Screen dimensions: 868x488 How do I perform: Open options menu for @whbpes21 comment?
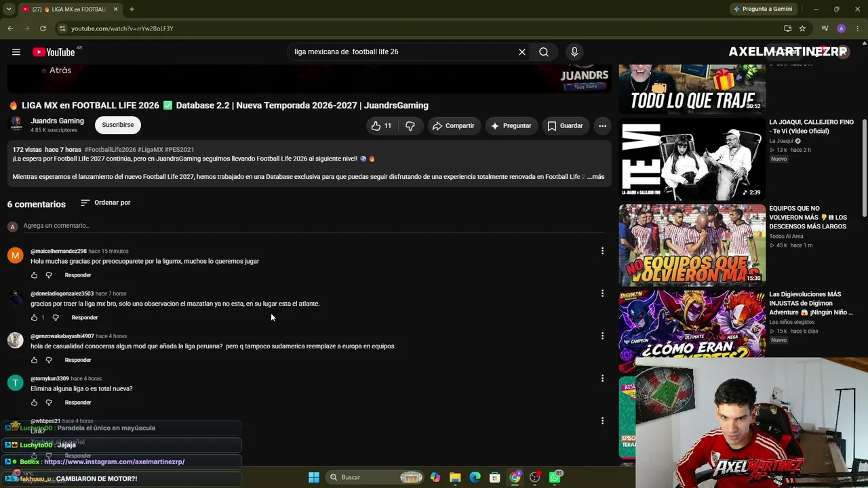pos(602,421)
